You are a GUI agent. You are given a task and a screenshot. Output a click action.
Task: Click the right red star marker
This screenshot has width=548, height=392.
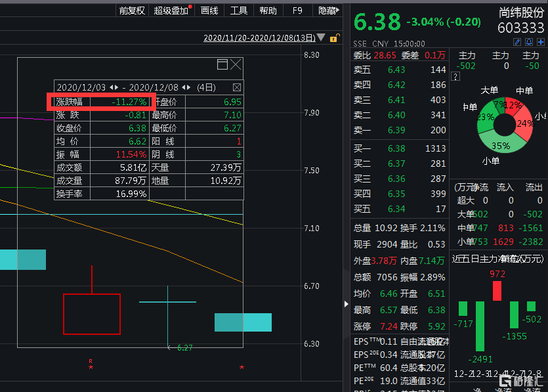(242, 367)
